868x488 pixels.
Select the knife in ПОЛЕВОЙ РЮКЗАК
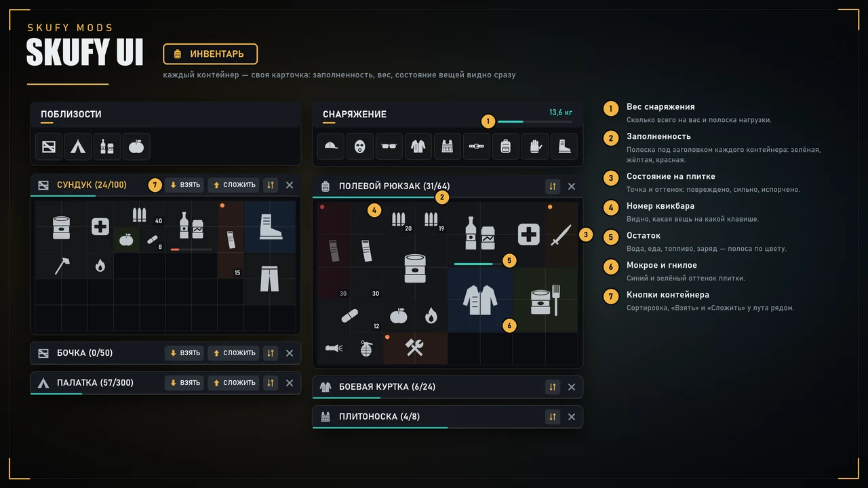[x=562, y=235]
